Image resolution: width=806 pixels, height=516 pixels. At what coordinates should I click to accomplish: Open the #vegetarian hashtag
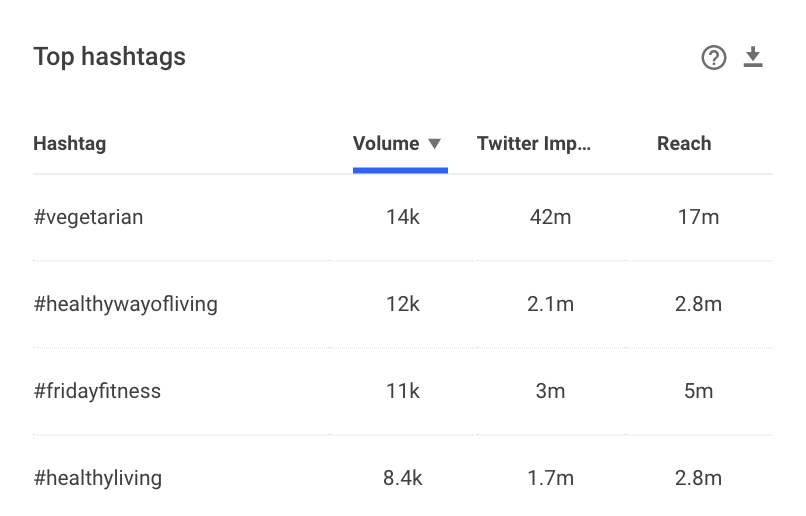(88, 217)
